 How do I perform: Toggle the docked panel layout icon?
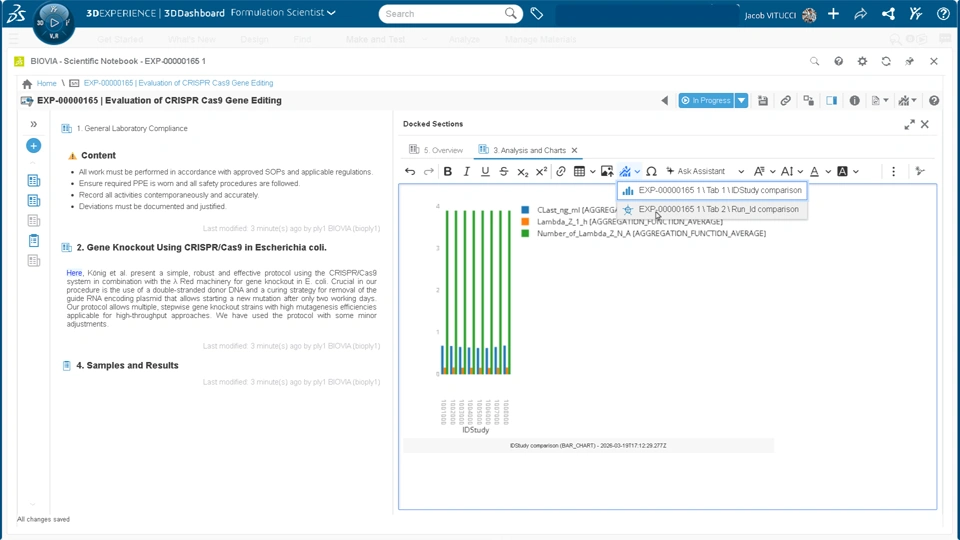[831, 100]
